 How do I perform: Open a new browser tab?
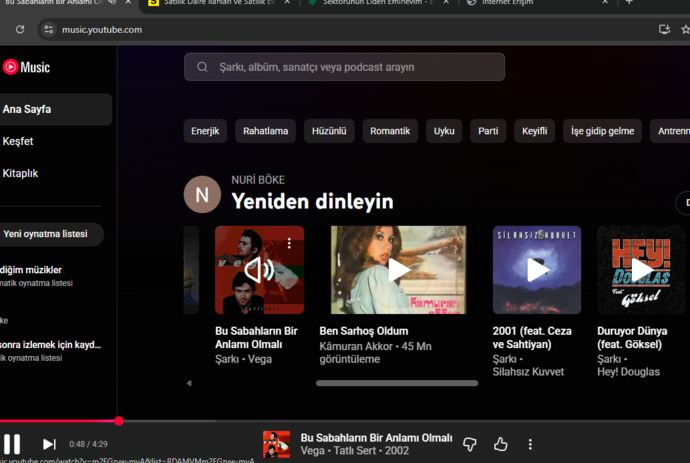(x=629, y=2)
